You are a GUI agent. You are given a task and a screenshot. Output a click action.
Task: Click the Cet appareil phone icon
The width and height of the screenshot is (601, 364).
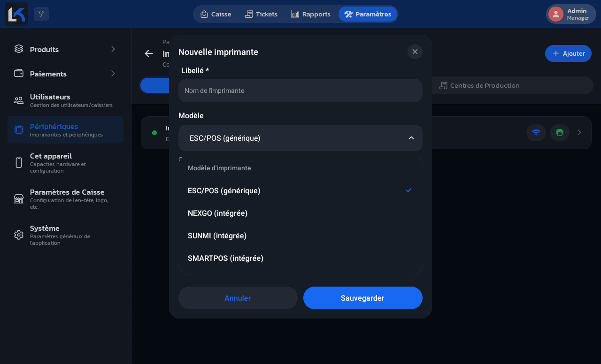click(19, 163)
